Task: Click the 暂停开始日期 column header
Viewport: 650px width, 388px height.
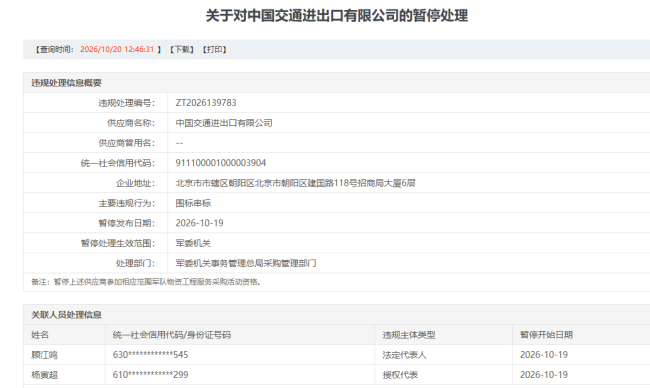Action: pos(546,335)
